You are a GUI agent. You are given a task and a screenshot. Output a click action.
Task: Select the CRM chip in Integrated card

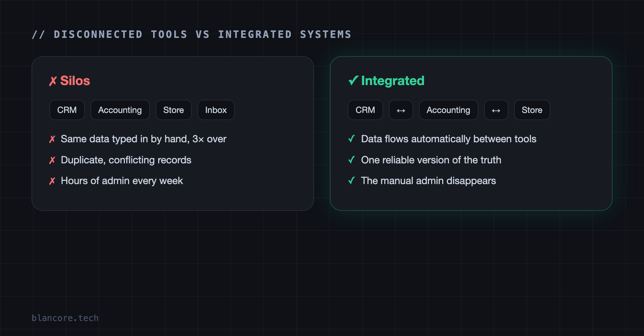pyautogui.click(x=365, y=110)
